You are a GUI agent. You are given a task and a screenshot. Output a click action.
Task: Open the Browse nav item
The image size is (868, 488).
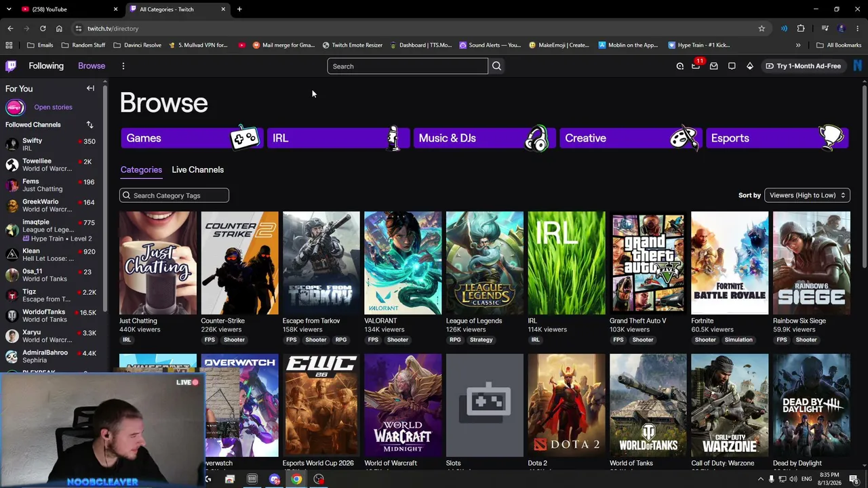coord(92,66)
